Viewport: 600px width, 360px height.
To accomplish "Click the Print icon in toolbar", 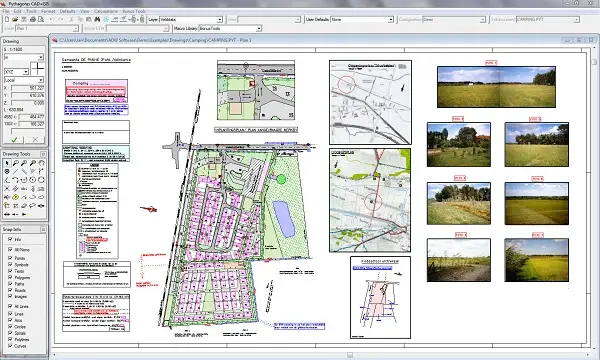I will coord(33,19).
